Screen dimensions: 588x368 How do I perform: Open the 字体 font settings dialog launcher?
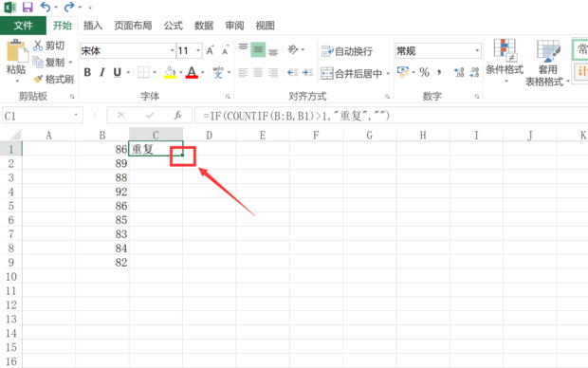coord(228,97)
